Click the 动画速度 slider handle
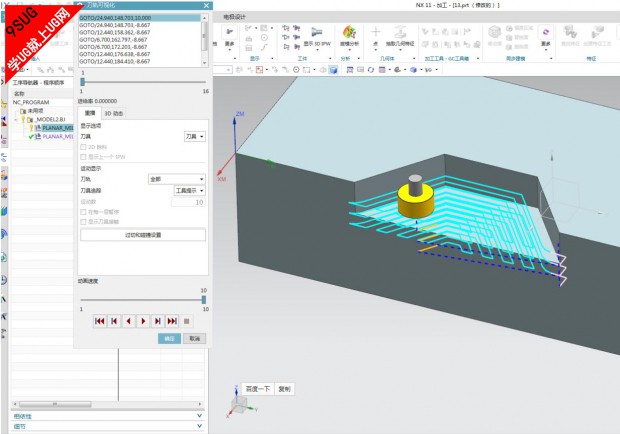620x434 pixels. click(204, 300)
